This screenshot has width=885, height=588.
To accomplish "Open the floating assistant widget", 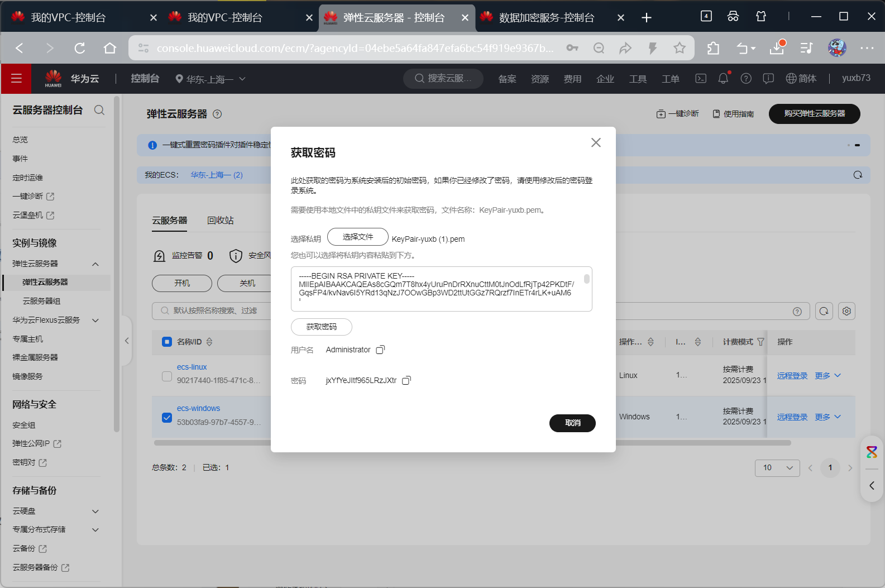I will tap(872, 452).
